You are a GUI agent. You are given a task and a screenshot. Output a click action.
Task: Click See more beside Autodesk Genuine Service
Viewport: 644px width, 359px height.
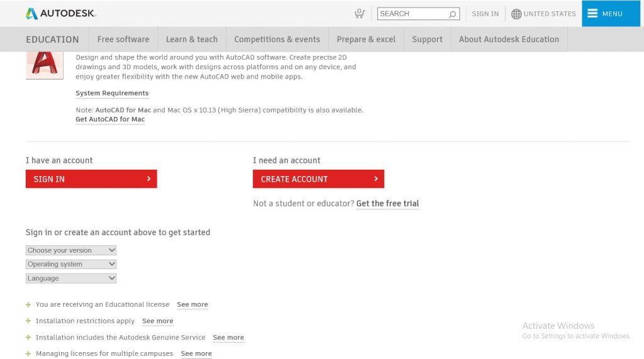pyautogui.click(x=228, y=338)
